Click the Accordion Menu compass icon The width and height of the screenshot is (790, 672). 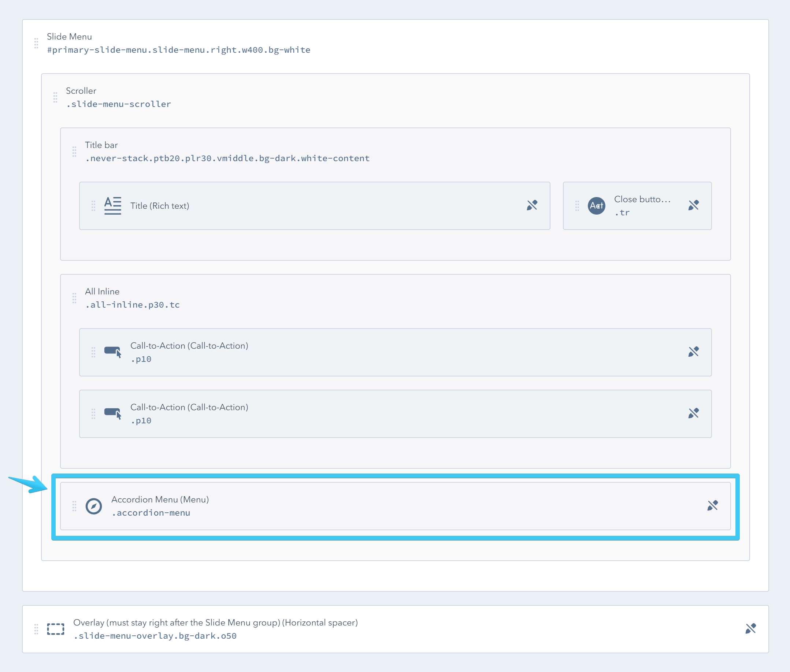point(94,506)
